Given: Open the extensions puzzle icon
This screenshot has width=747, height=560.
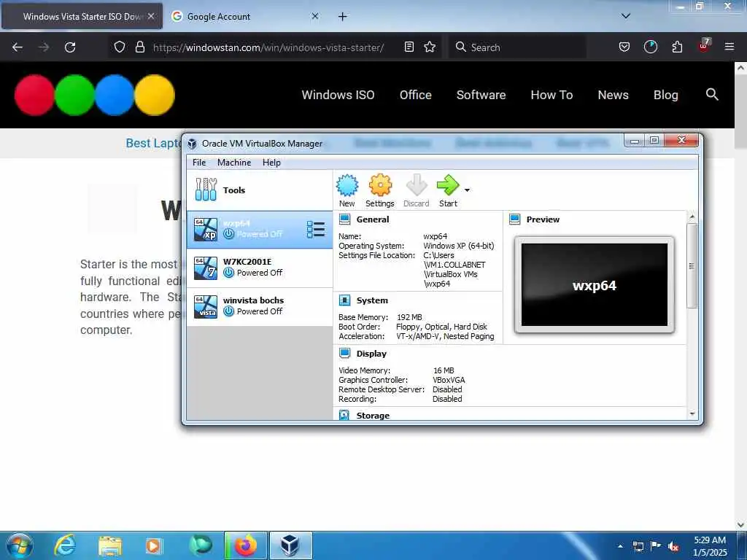Looking at the screenshot, I should [677, 47].
